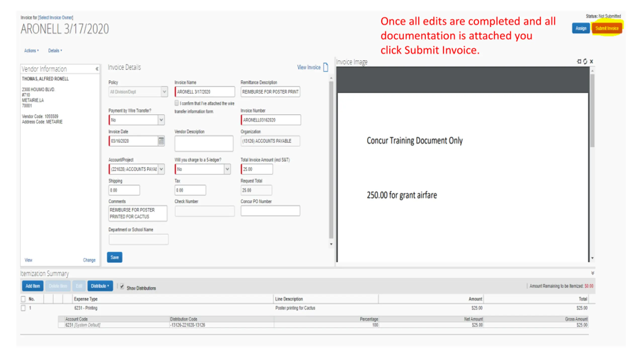Open the Details menu
644x362 pixels.
coord(55,51)
